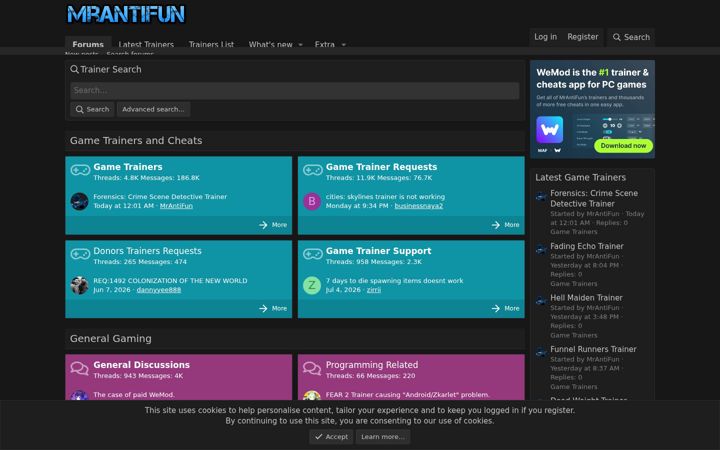Click the General Discussions chat bubbles icon
The width and height of the screenshot is (720, 450).
tap(79, 368)
